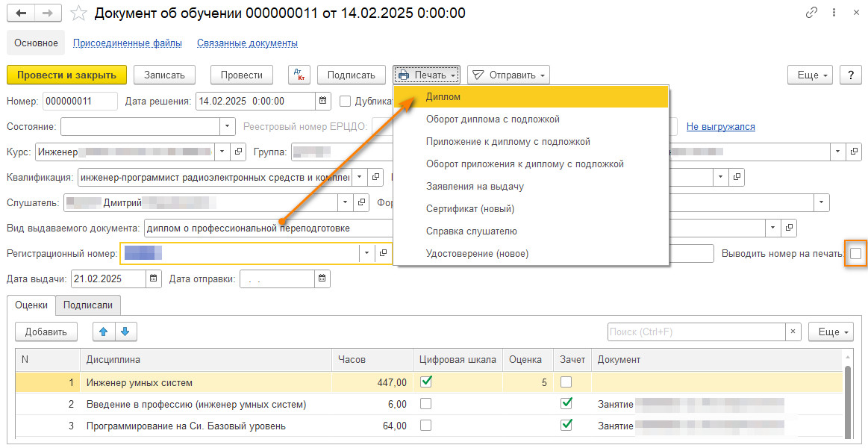Add document to favorites with star icon

point(78,13)
